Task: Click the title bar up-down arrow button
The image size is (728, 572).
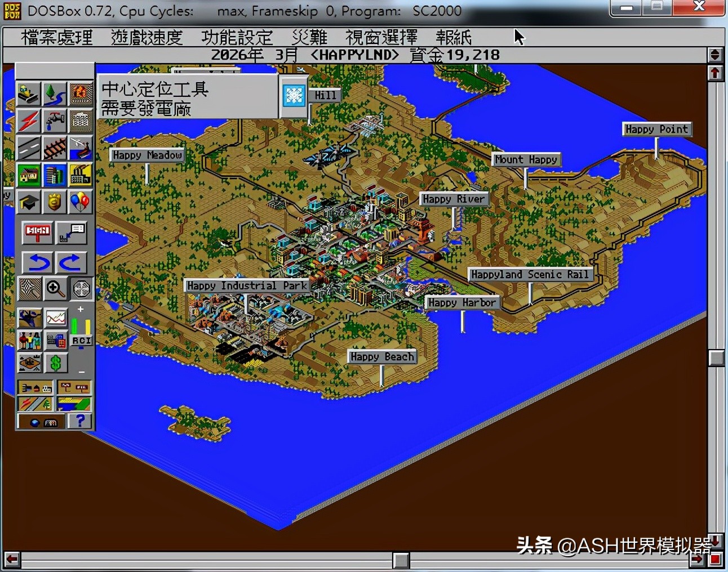Action: point(716,55)
